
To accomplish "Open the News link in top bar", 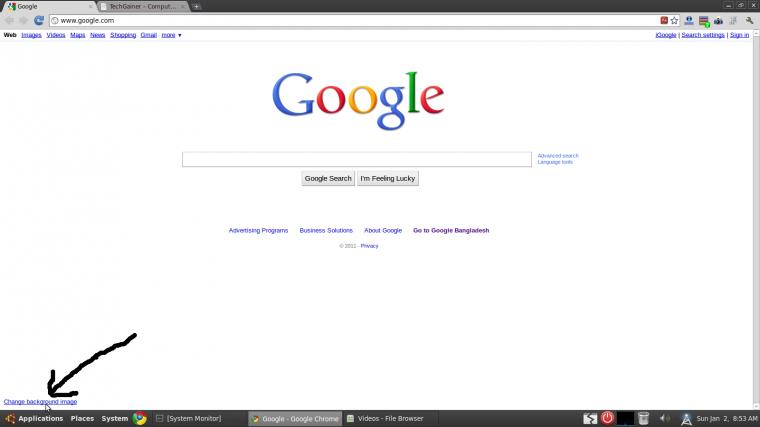I will coord(97,35).
